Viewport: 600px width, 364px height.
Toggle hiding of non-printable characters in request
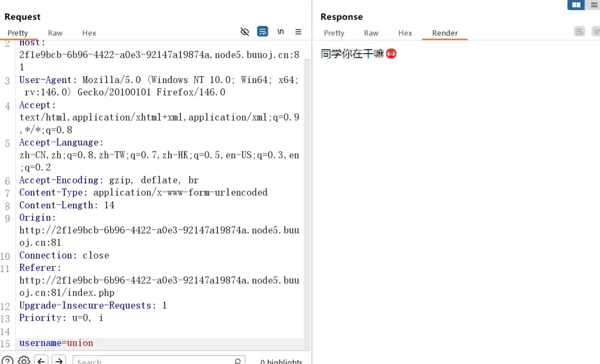pos(245,32)
